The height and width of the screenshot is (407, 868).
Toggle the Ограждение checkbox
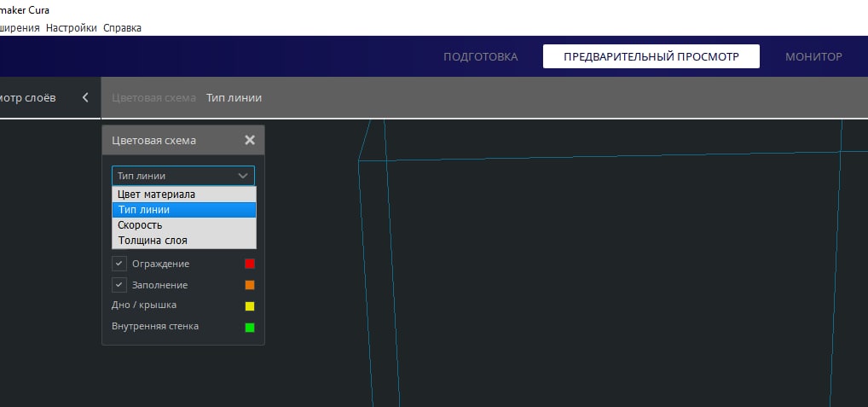point(119,264)
